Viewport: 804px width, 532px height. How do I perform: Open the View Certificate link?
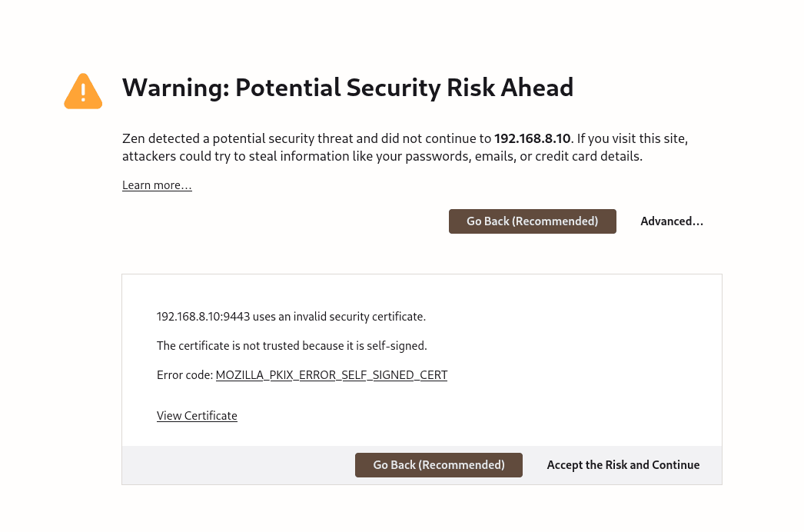(x=197, y=416)
